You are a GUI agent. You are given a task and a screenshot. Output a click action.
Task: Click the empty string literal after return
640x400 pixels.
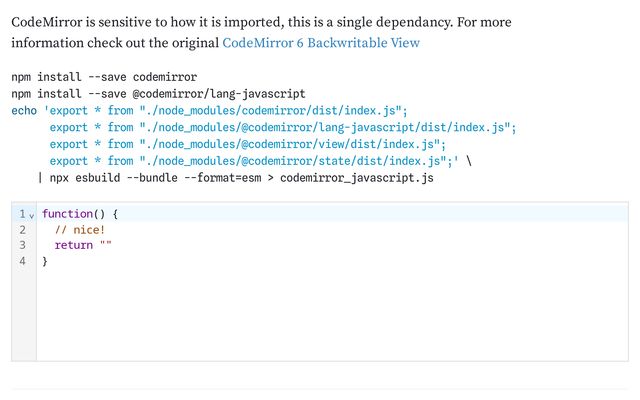(106, 244)
